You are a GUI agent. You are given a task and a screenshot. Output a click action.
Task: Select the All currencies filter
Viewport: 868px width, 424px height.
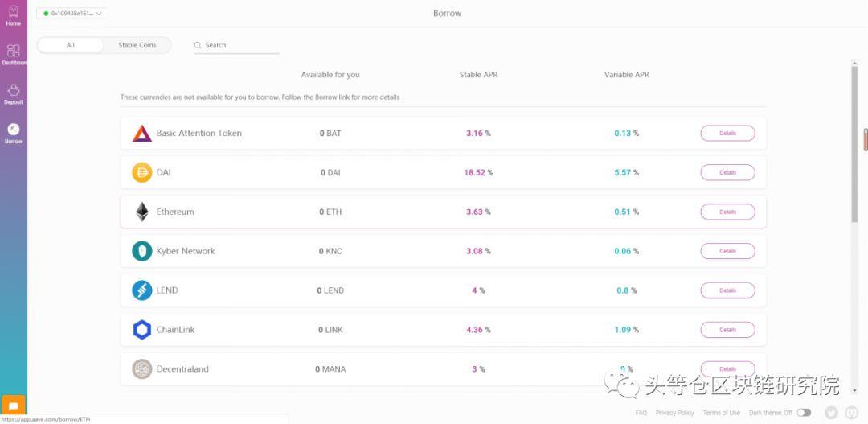[71, 45]
